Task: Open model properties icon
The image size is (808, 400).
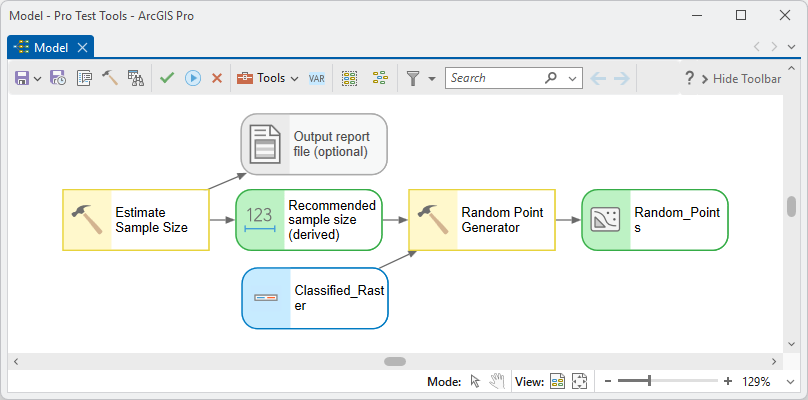Action: pos(84,78)
